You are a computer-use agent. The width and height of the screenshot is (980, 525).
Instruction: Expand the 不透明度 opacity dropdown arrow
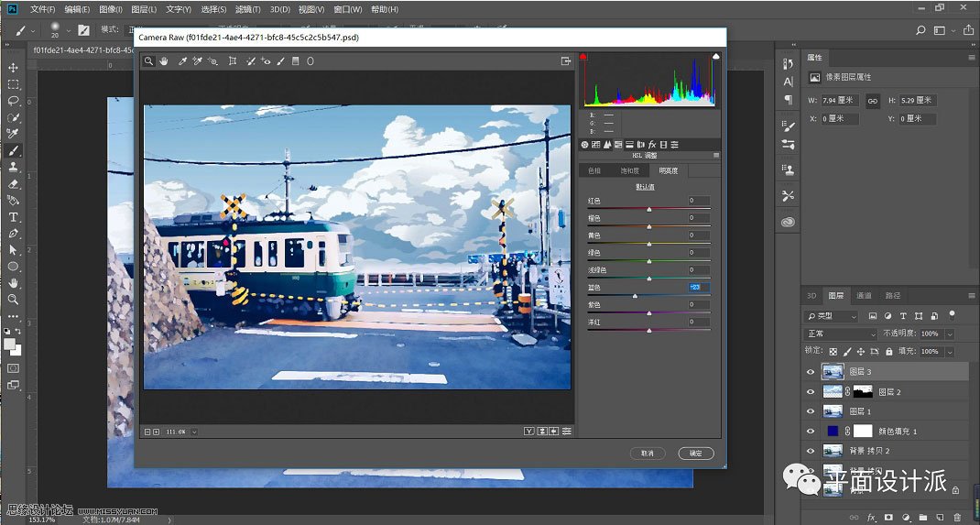pyautogui.click(x=950, y=334)
